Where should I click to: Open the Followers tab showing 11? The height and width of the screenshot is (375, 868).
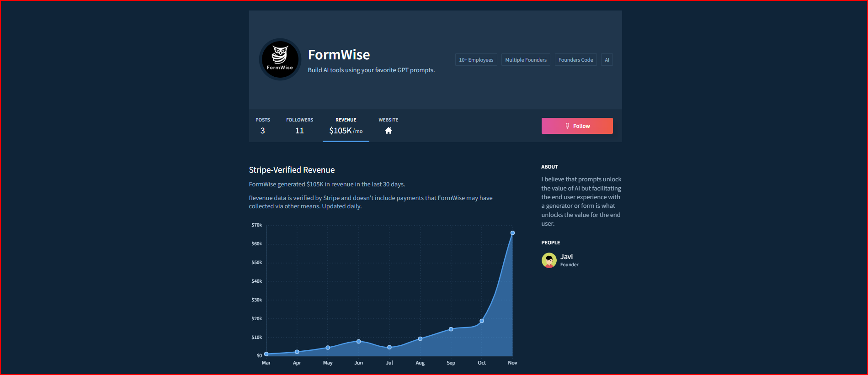pos(300,126)
